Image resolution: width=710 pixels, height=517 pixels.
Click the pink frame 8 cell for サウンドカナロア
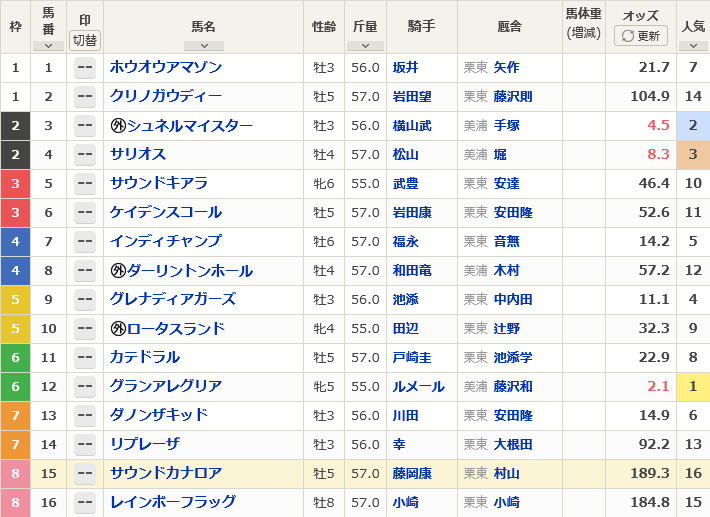15,474
